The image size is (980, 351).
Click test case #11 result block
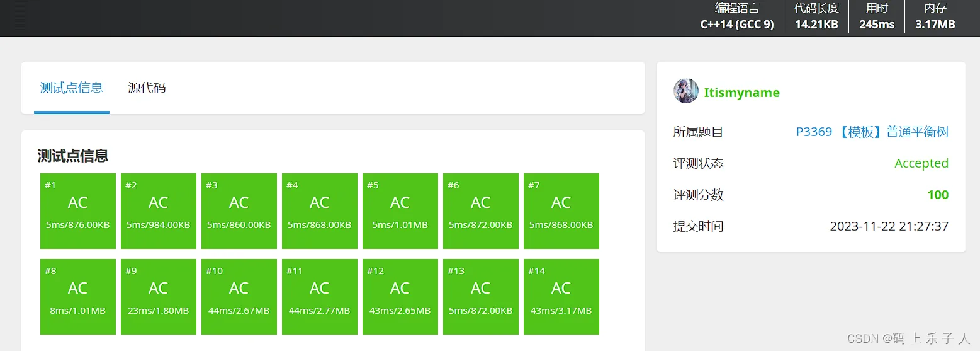pos(320,297)
